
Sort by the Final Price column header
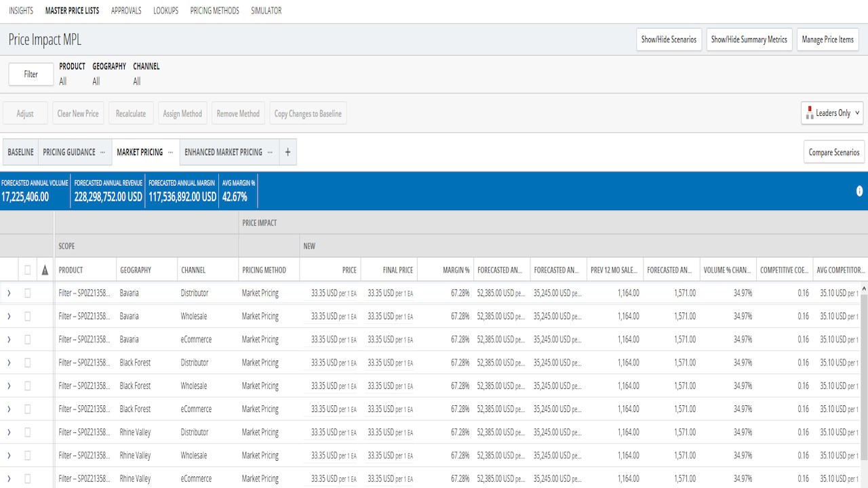[389, 270]
